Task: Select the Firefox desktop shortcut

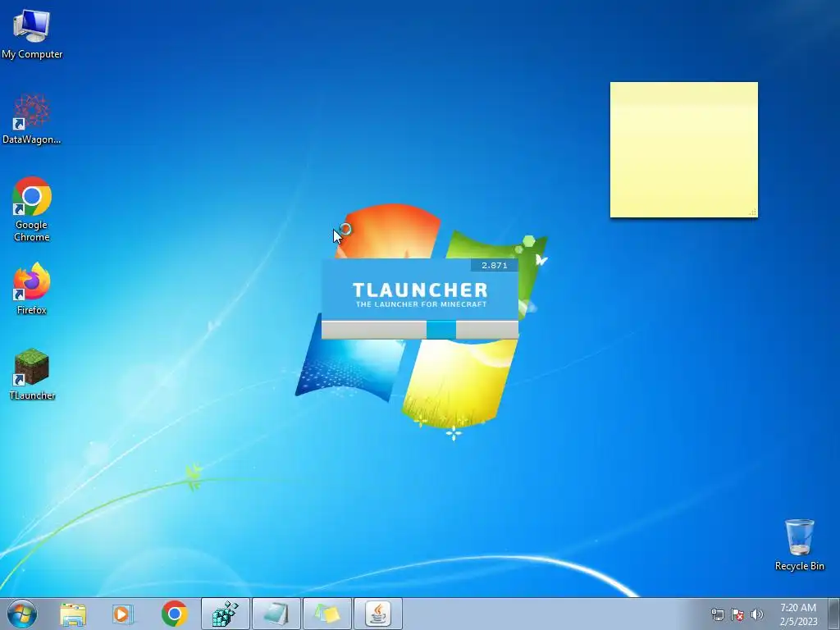Action: click(x=32, y=288)
